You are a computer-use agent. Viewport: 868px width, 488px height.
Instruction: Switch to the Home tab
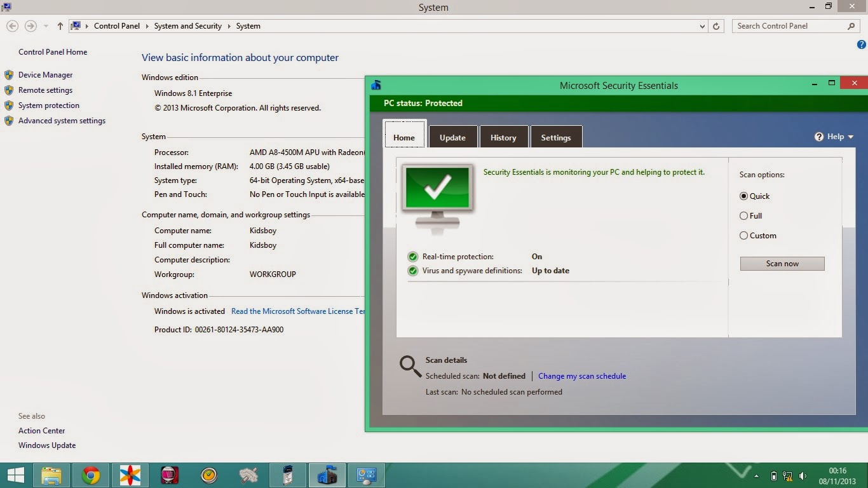click(404, 137)
